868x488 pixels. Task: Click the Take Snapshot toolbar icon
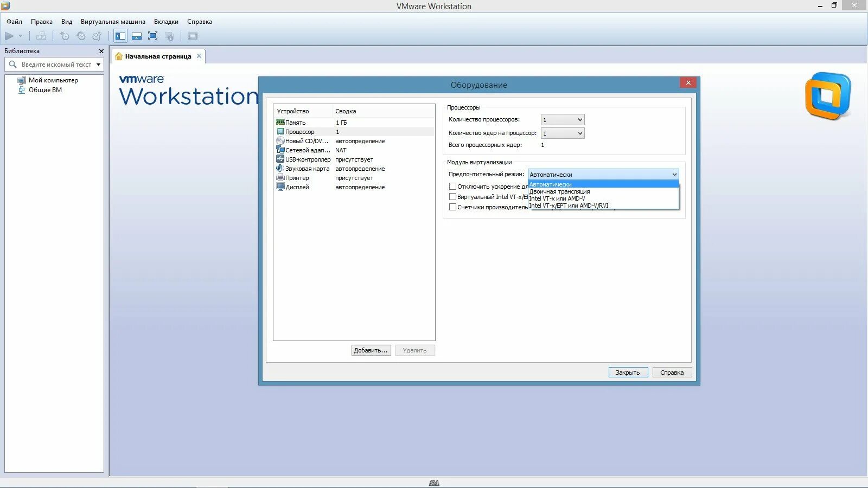65,36
